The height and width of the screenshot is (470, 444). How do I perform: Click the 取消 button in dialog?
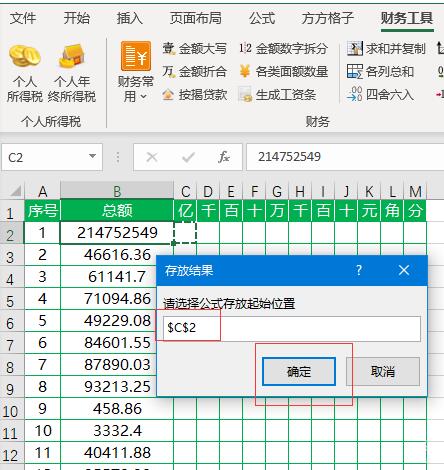coord(383,372)
